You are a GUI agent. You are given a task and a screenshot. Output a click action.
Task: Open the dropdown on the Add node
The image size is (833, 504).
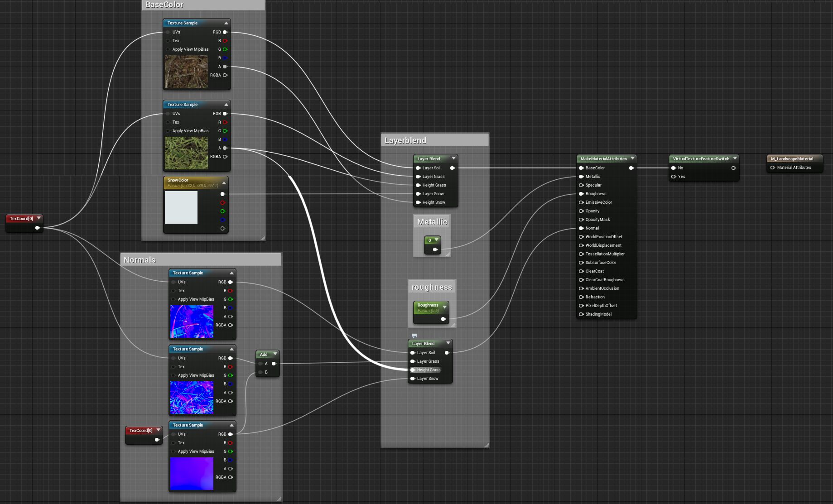pos(274,354)
